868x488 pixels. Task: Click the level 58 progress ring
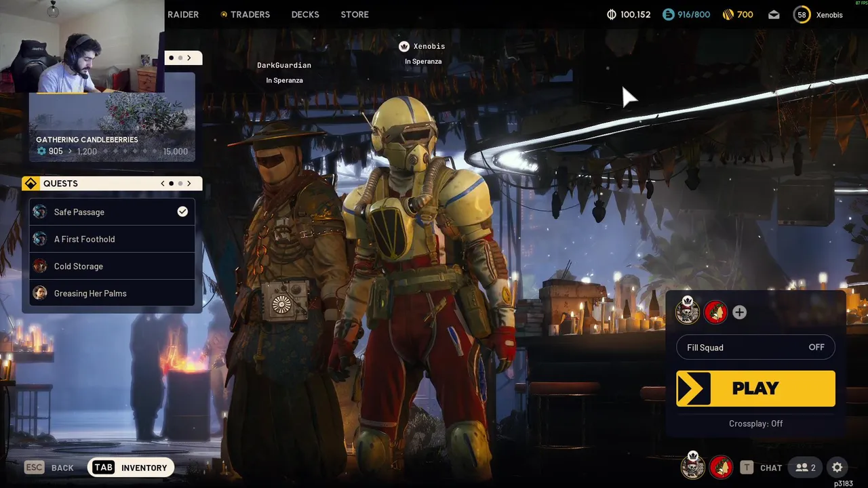coord(802,14)
